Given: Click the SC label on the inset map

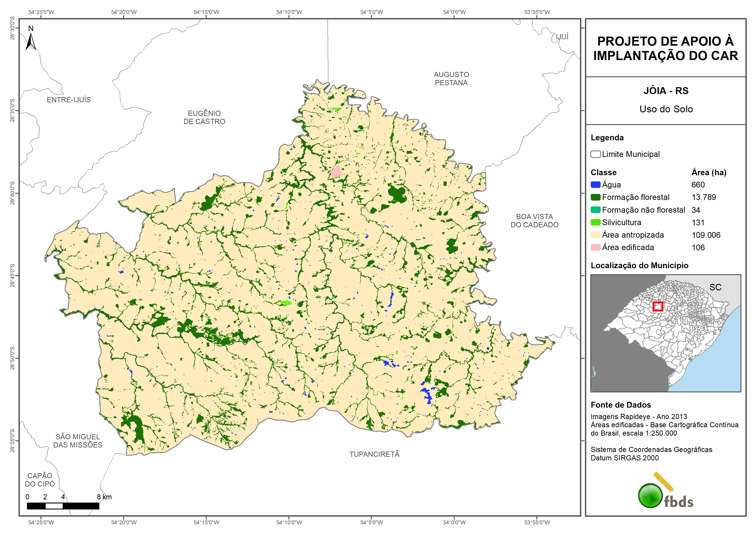Looking at the screenshot, I should point(715,287).
